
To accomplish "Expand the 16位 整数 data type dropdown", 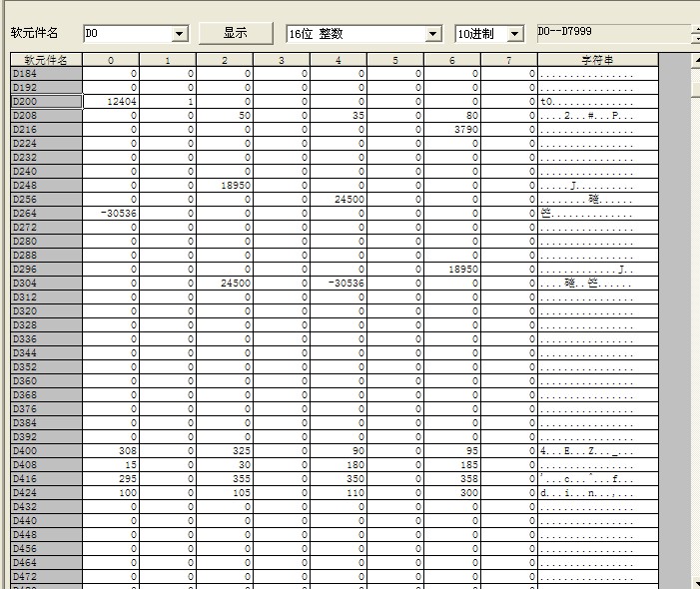I will 432,34.
